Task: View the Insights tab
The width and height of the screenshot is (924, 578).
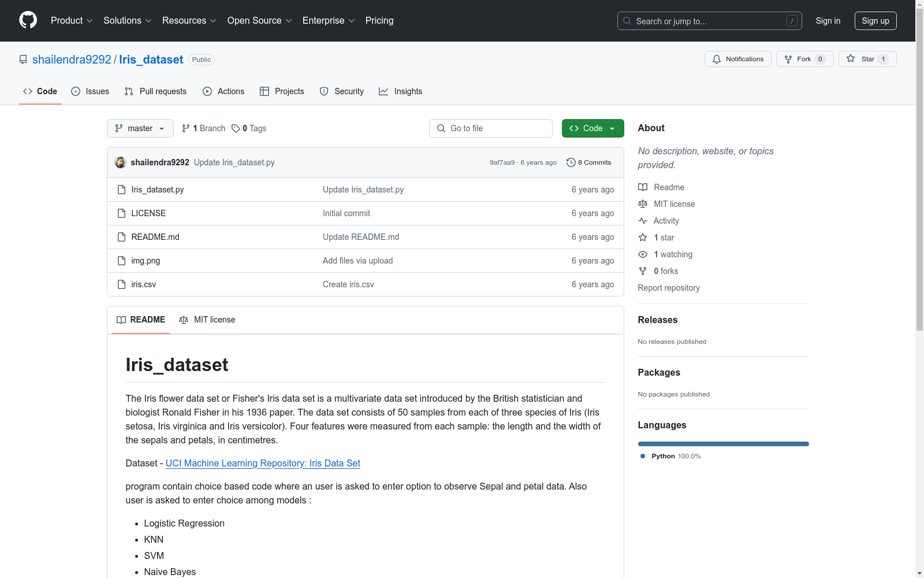Action: (x=400, y=91)
